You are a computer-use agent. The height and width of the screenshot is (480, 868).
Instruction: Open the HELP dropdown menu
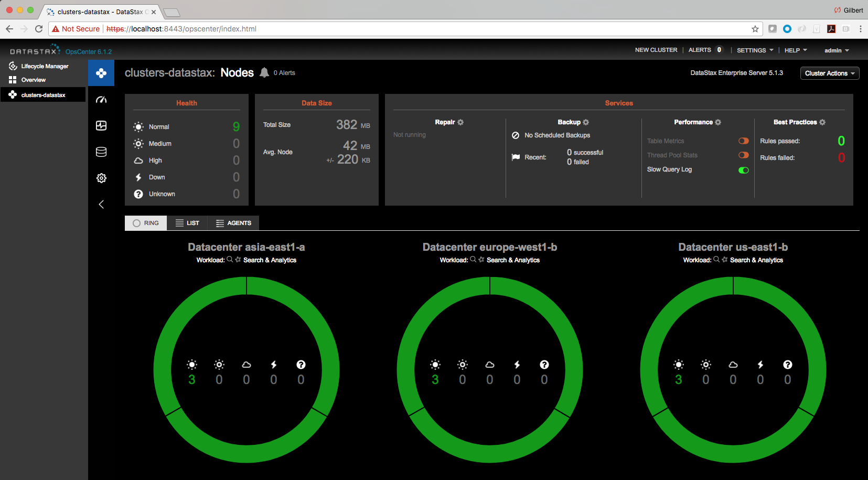click(x=796, y=50)
